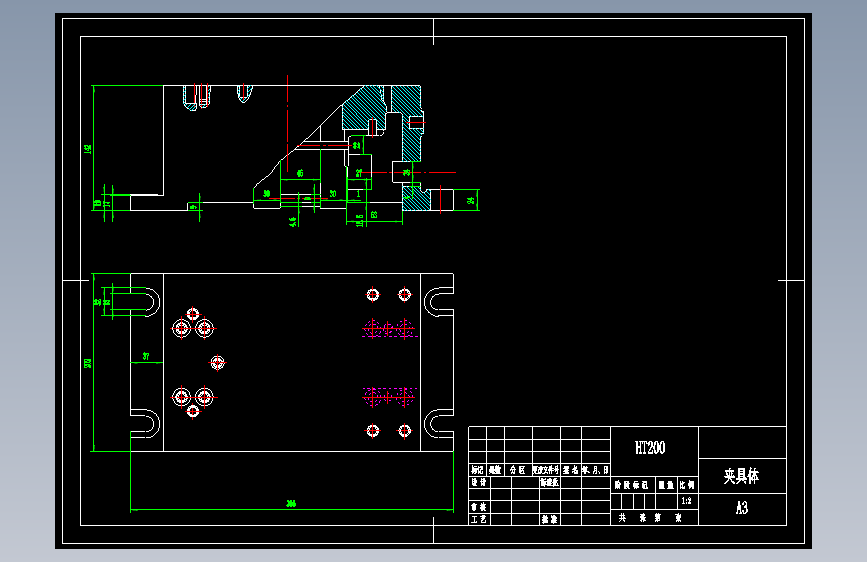The image size is (867, 562).
Task: Select the 63 dimension under section view
Action: coord(374,215)
